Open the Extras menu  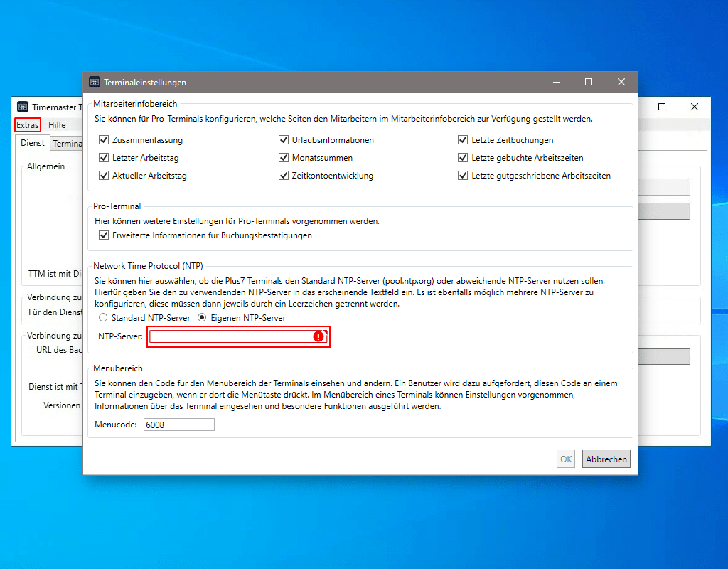(x=28, y=124)
